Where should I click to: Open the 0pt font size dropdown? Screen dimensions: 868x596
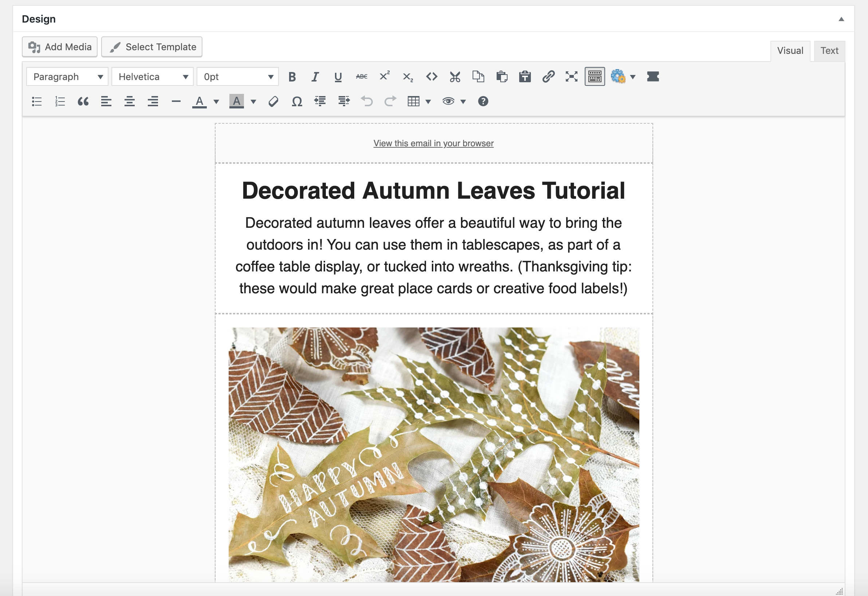[238, 76]
